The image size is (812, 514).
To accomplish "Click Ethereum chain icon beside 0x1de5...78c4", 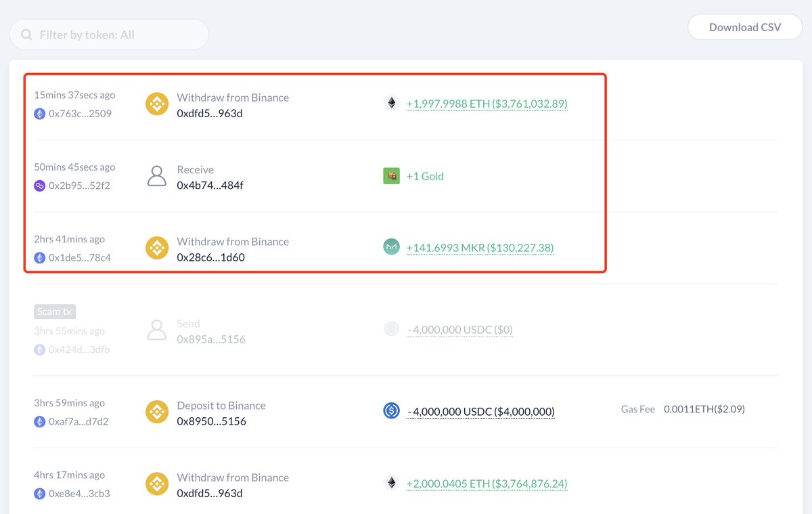I will (x=40, y=257).
